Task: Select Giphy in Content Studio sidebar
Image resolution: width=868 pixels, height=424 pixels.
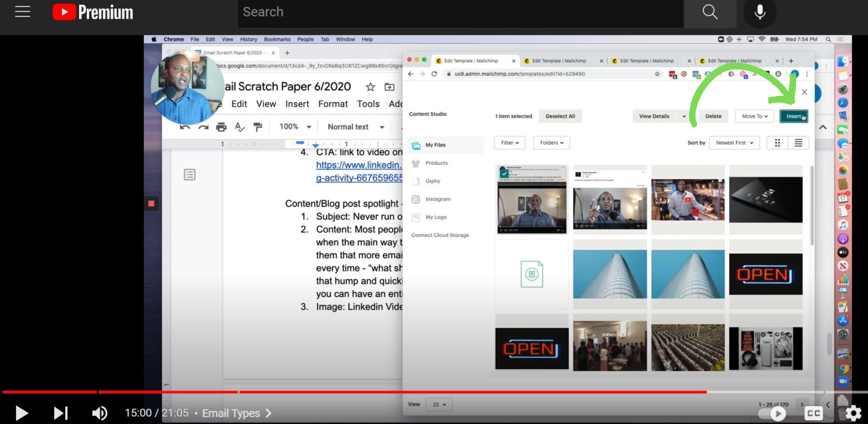Action: pos(433,181)
